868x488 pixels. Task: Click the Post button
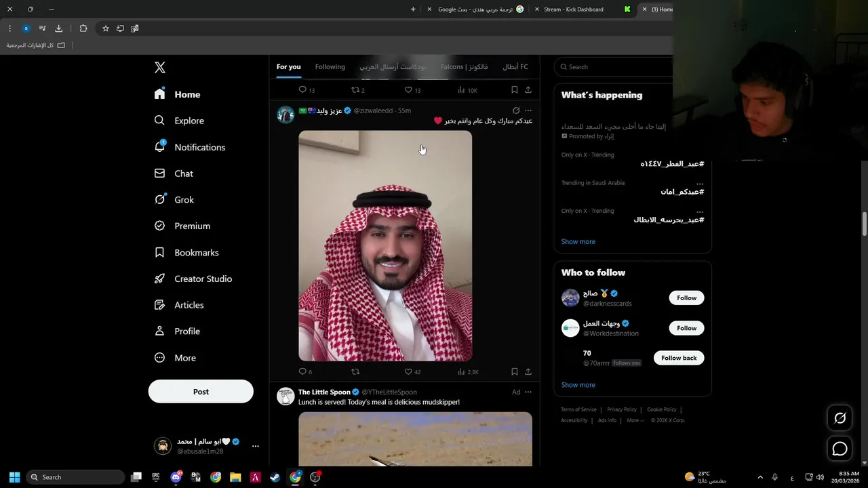coord(201,392)
